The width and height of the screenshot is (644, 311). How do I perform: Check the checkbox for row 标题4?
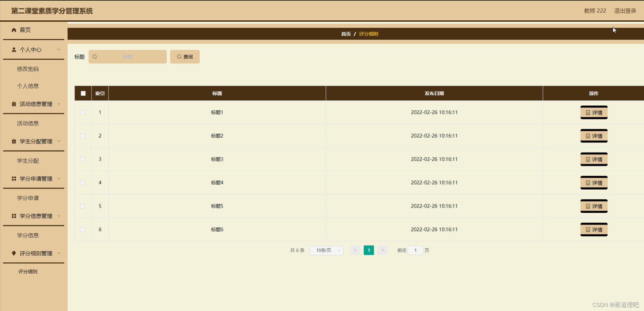(x=82, y=182)
